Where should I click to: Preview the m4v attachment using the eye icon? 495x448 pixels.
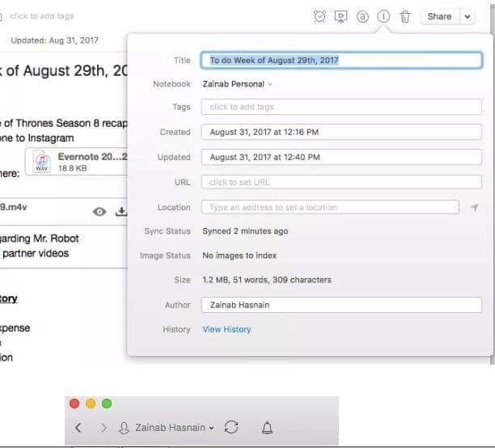coord(99,212)
